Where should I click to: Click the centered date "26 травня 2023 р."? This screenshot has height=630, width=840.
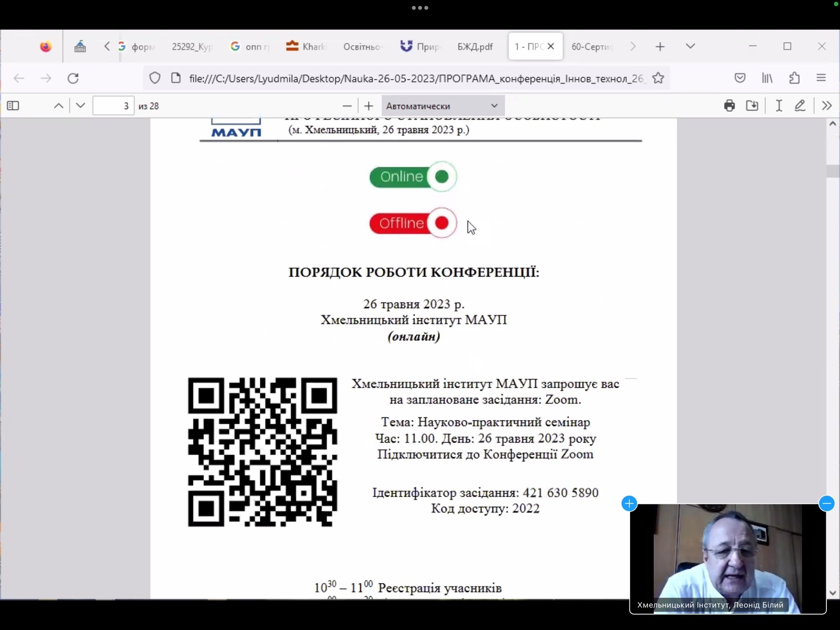pyautogui.click(x=414, y=304)
